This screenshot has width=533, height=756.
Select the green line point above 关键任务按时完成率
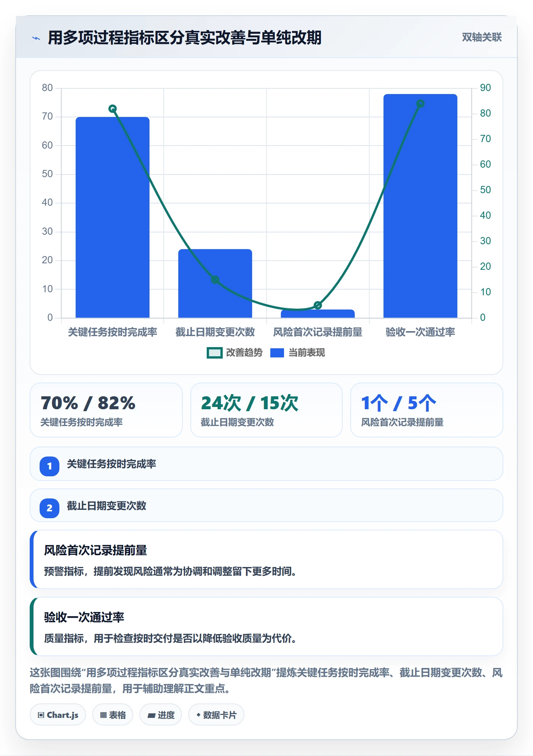[113, 109]
